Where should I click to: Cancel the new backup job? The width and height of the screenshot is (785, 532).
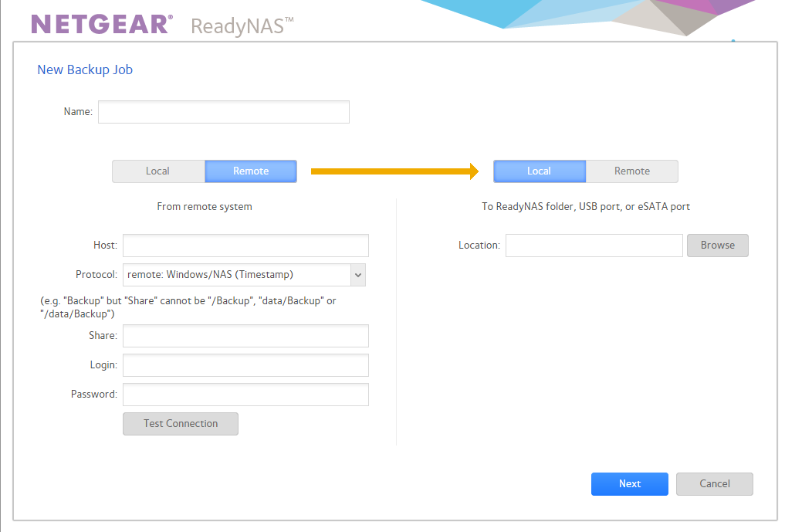pyautogui.click(x=715, y=484)
